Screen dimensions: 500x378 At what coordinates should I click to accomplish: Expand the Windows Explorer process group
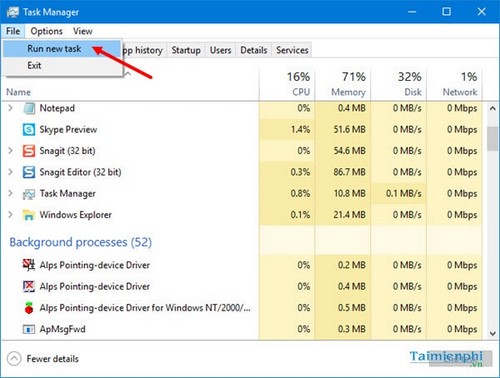[x=10, y=215]
